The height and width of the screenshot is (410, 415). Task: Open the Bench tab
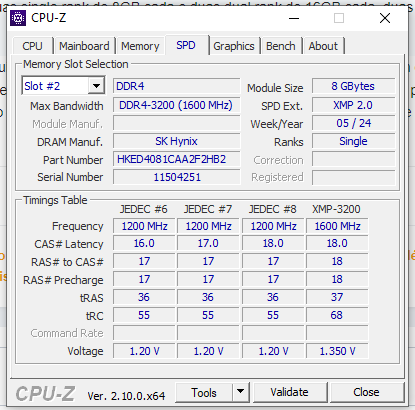point(281,46)
